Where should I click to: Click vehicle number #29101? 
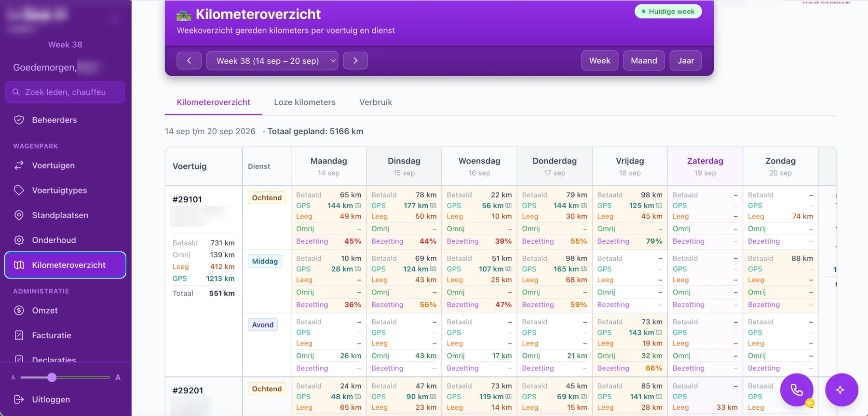tap(187, 200)
